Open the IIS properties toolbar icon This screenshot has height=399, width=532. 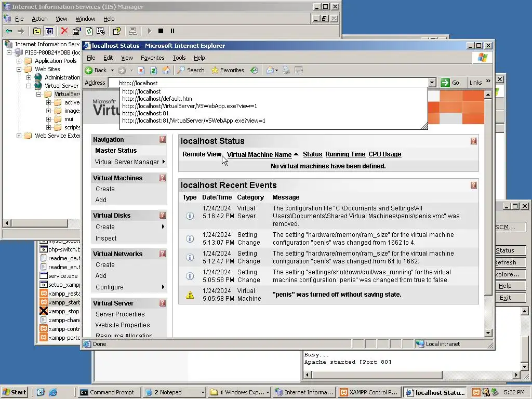(77, 31)
